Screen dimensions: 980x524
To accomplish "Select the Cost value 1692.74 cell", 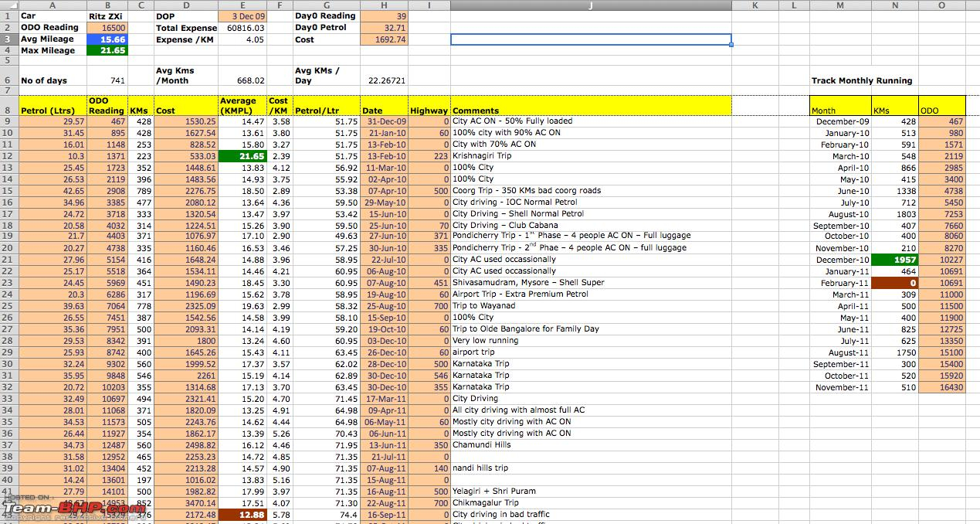I will (384, 39).
